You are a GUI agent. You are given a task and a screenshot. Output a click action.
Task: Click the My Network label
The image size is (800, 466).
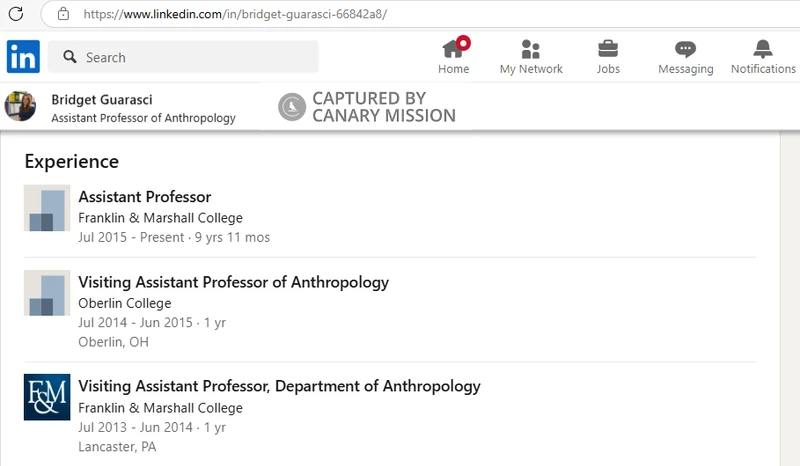(x=531, y=69)
